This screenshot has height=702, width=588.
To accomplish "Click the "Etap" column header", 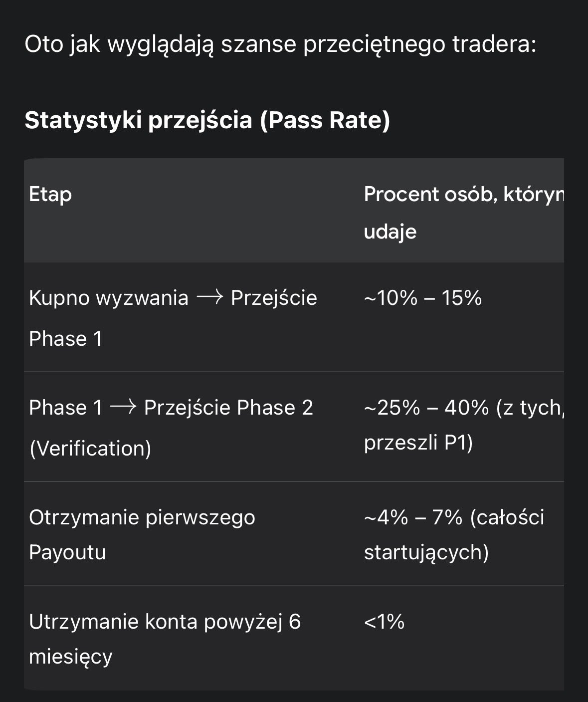I will coord(50,194).
